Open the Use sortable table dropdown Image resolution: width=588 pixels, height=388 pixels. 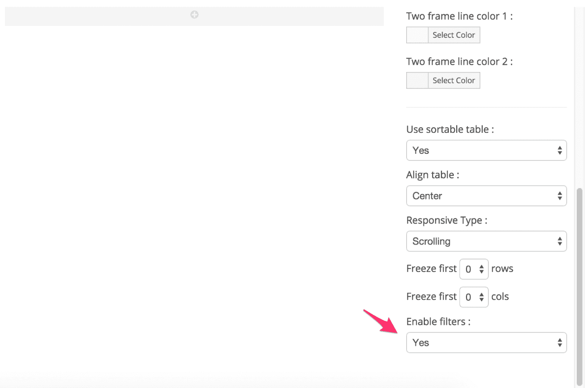point(486,150)
